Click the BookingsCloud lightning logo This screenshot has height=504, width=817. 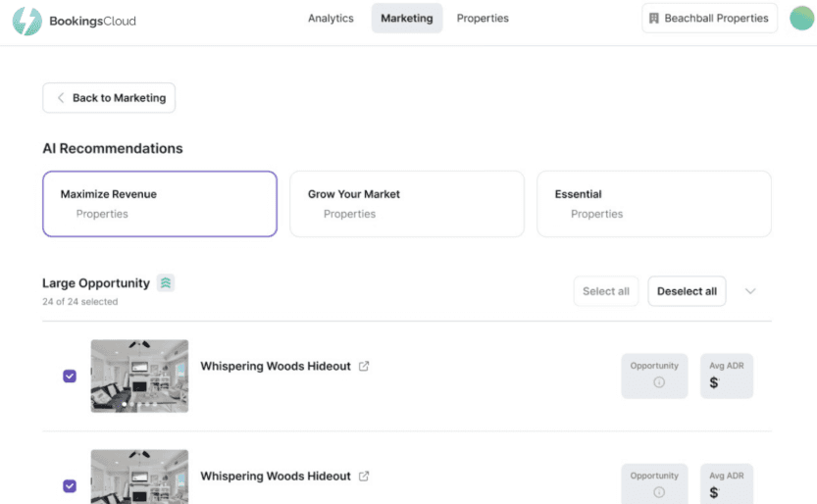point(27,21)
